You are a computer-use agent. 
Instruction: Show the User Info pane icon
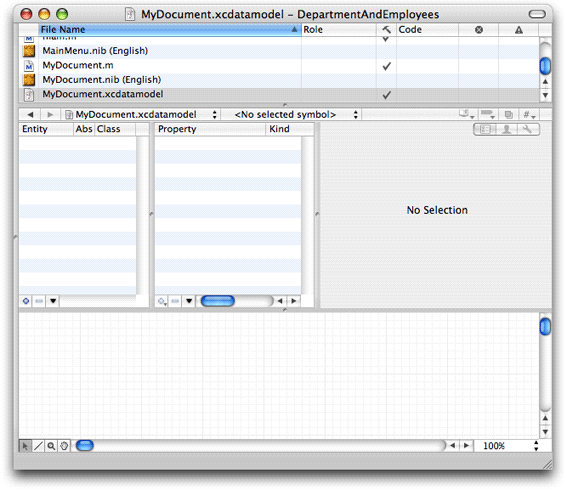(x=507, y=129)
